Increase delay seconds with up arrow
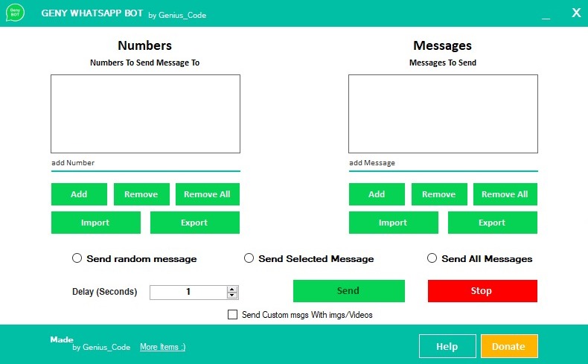The width and height of the screenshot is (588, 364). tap(232, 290)
